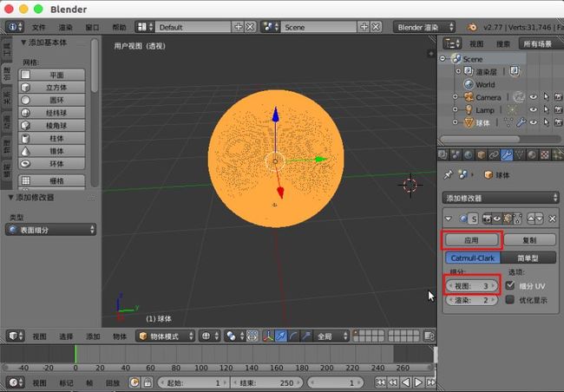The height and width of the screenshot is (392, 564).
Task: Open the 帮助 menu
Action: (x=119, y=28)
